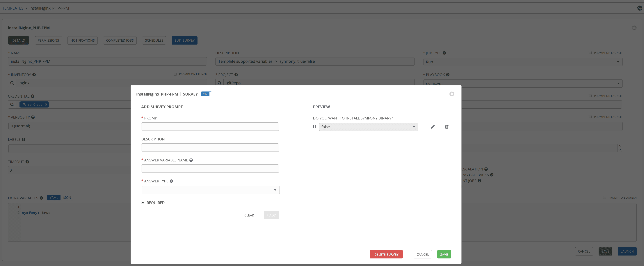Toggle the Survey ON switch
Screen dimensions: 644x266
click(206, 94)
